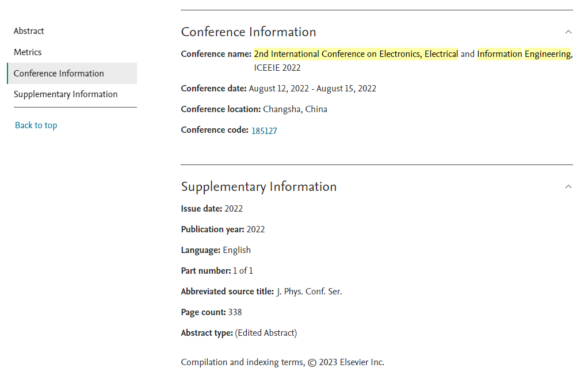Click the Elsevier copyright notice text
This screenshot has width=588, height=387.
pyautogui.click(x=282, y=363)
